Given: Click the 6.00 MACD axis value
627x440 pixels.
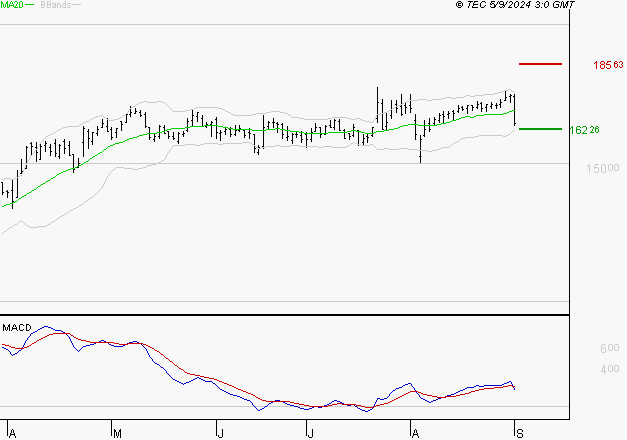Looking at the screenshot, I should [x=609, y=348].
